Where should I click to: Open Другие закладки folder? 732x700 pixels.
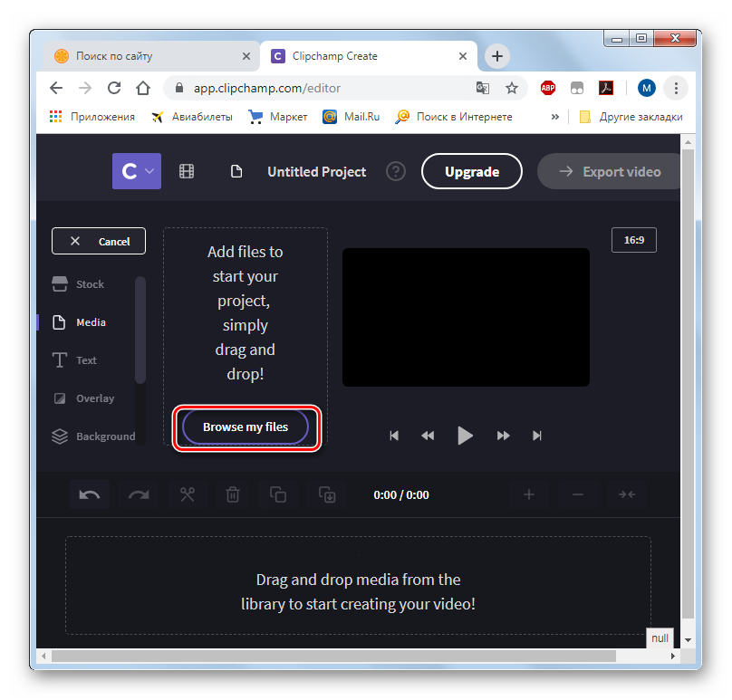point(631,117)
